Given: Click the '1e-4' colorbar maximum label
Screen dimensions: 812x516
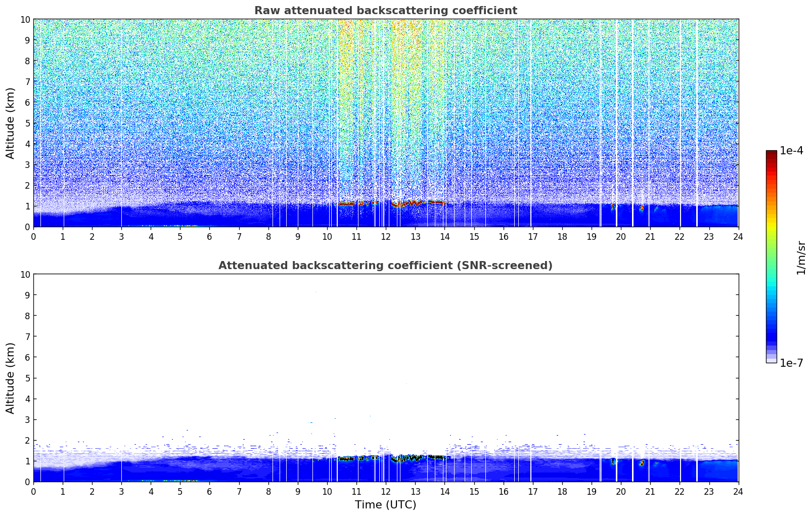Looking at the screenshot, I should (791, 151).
